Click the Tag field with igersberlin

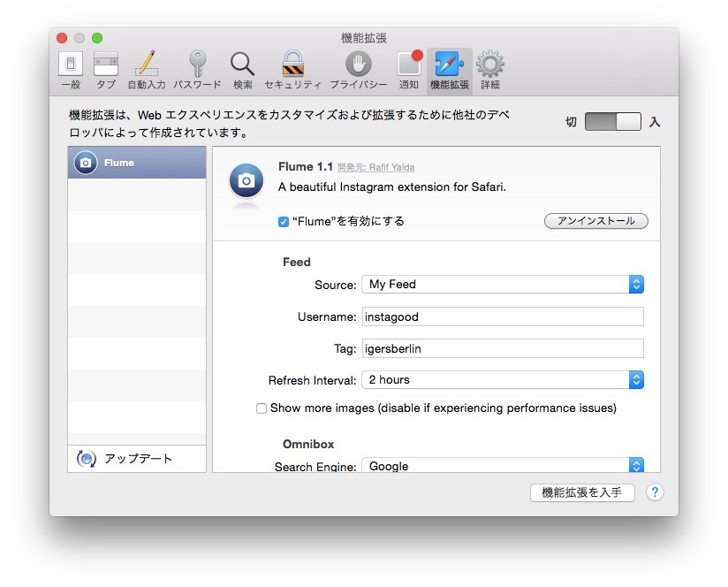tap(503, 348)
